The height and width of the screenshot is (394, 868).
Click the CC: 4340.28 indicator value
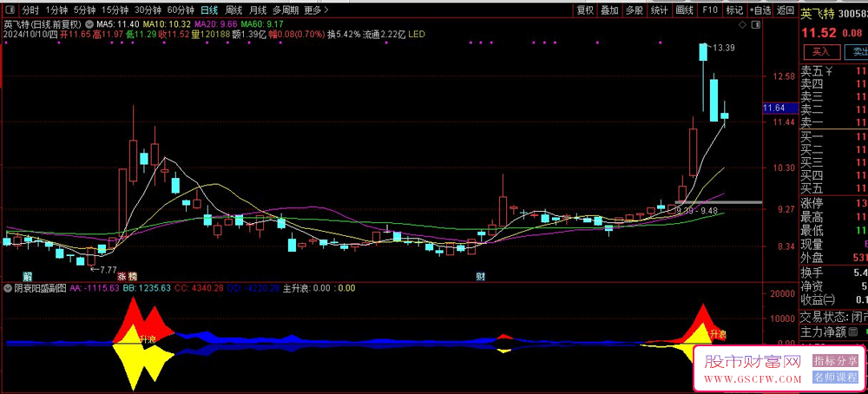tap(198, 288)
